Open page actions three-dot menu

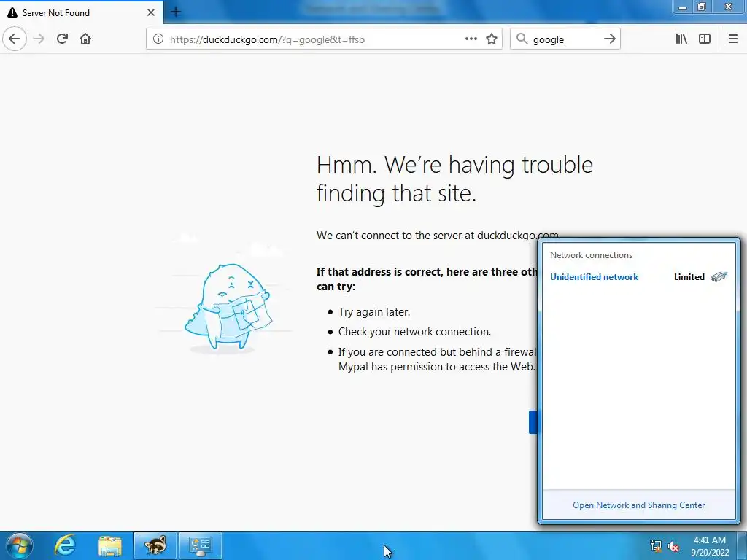tap(471, 39)
